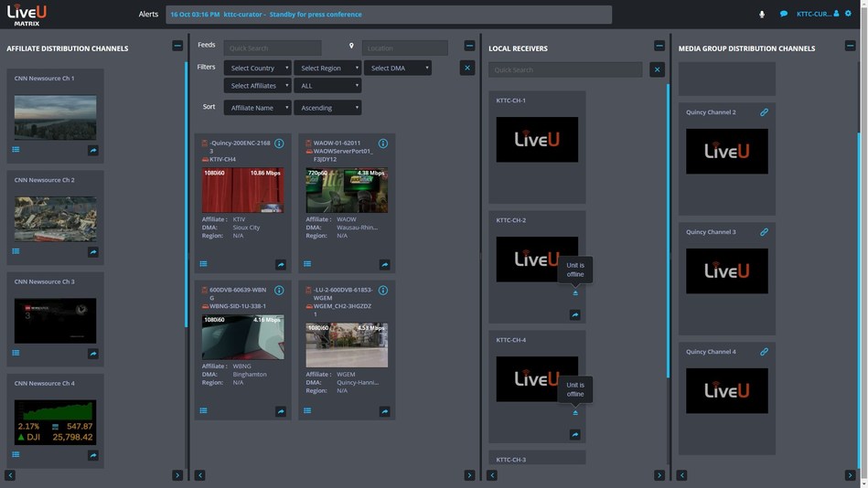The width and height of the screenshot is (868, 488).
Task: Open the KTTC-CUR user account menu
Action: (x=818, y=14)
